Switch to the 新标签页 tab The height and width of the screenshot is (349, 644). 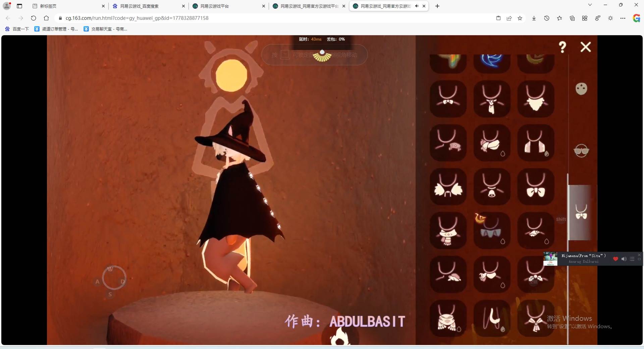pyautogui.click(x=69, y=6)
